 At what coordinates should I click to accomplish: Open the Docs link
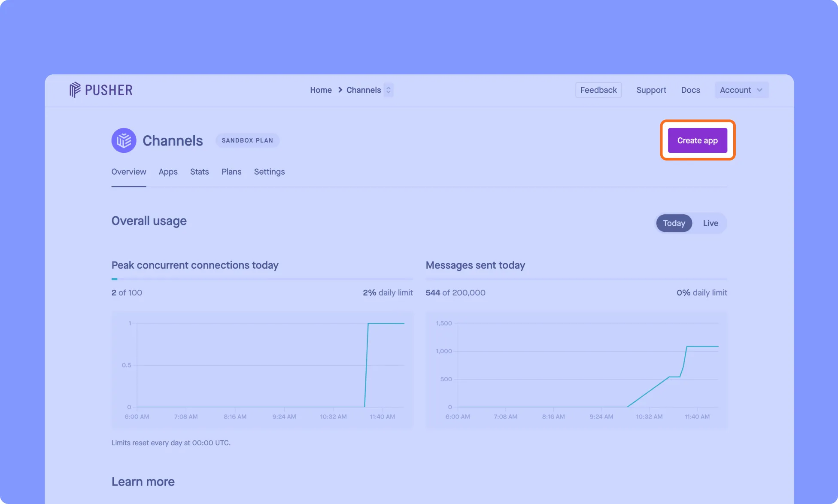point(691,90)
